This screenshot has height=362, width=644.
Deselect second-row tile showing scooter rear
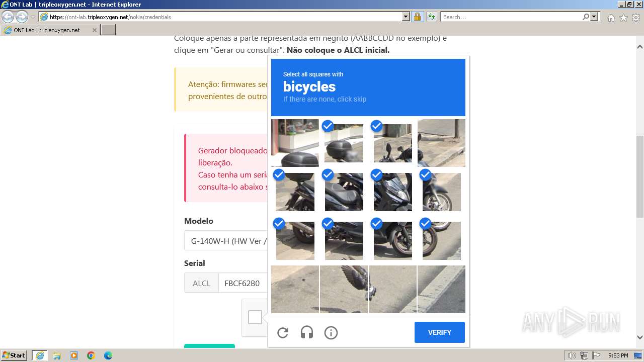coord(295,192)
